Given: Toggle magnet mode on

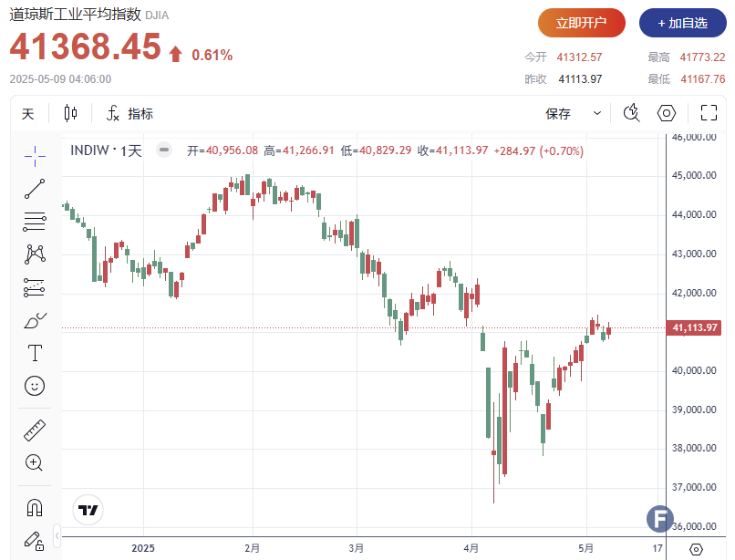Looking at the screenshot, I should coord(35,507).
